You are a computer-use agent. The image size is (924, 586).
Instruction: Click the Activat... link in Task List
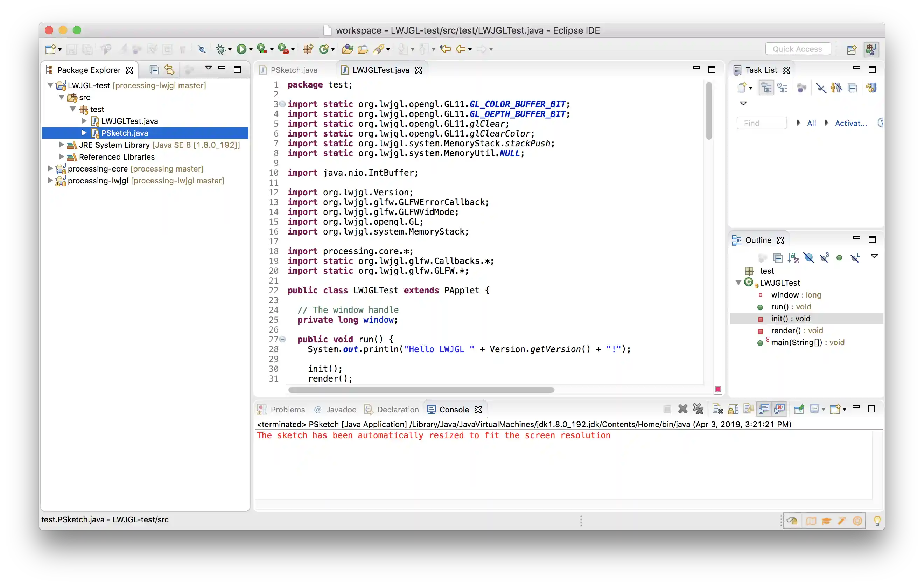[x=851, y=123]
